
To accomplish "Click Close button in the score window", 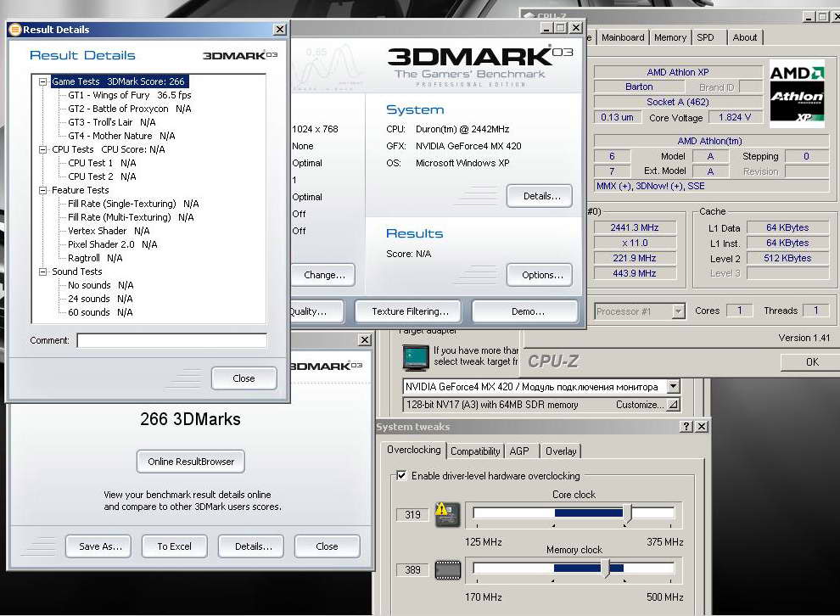I will tap(327, 546).
